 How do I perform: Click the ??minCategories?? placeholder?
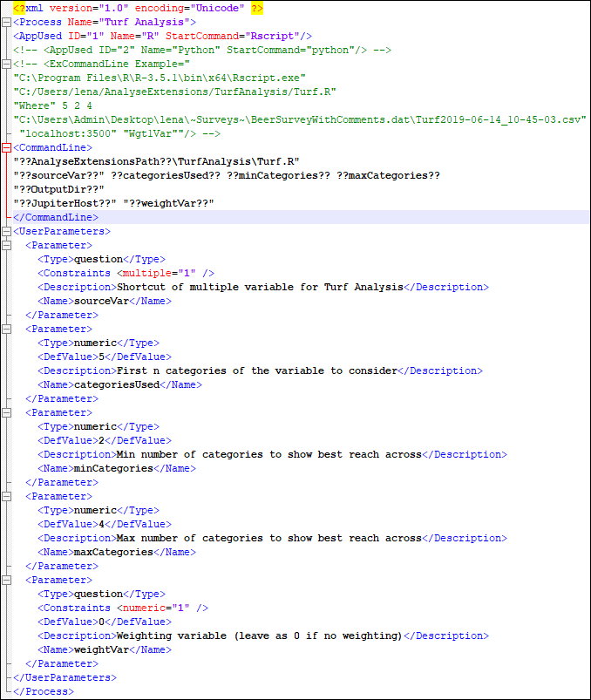click(279, 175)
